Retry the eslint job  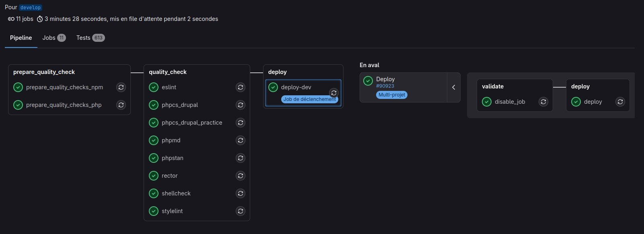241,87
